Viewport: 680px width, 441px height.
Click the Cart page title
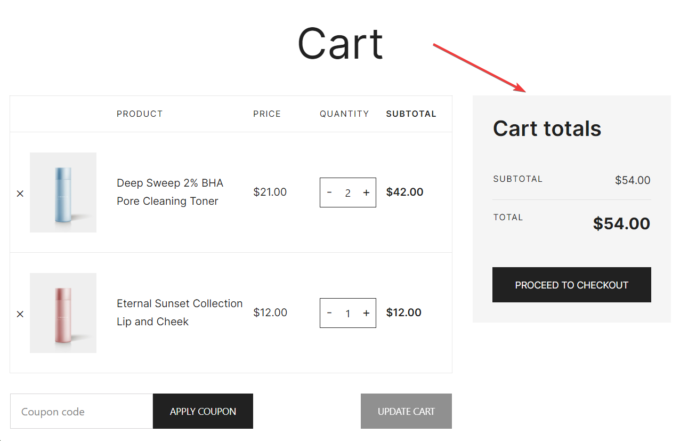tap(340, 44)
